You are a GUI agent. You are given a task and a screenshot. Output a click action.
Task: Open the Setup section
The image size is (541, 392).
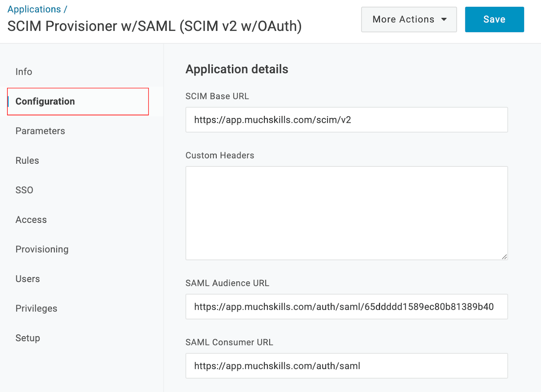click(28, 338)
